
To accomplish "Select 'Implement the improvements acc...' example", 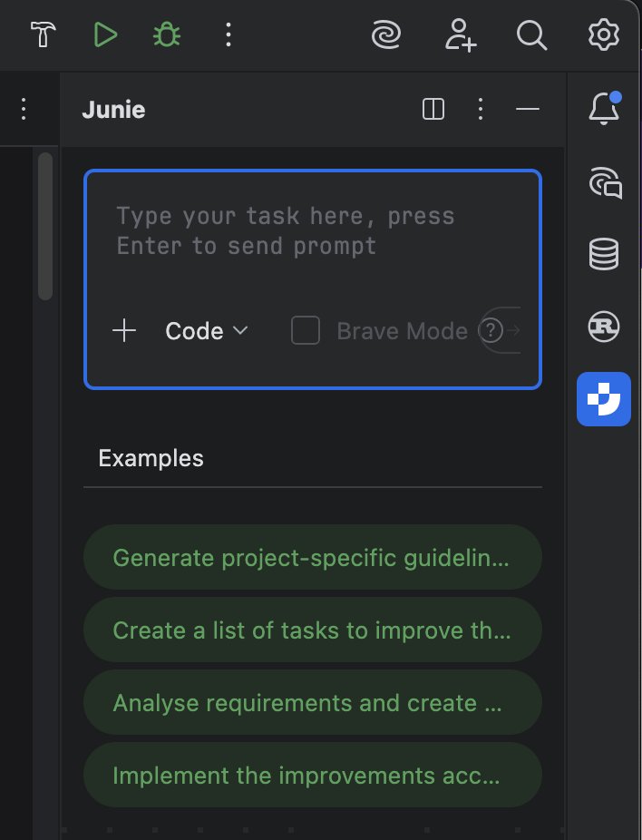I will coord(313,775).
